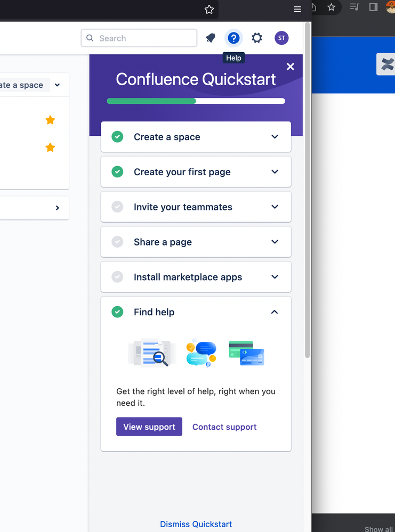
Task: Click 'Show all' in background window
Action: 379,529
